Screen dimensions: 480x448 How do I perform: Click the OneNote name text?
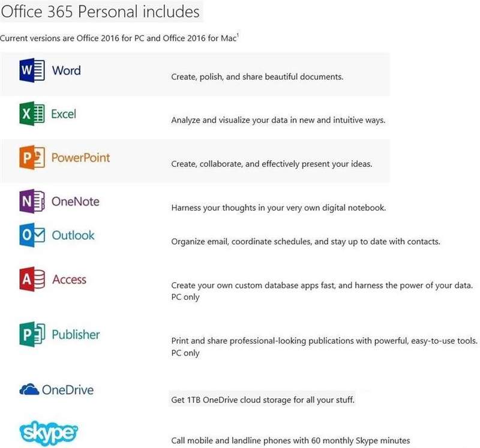(76, 202)
